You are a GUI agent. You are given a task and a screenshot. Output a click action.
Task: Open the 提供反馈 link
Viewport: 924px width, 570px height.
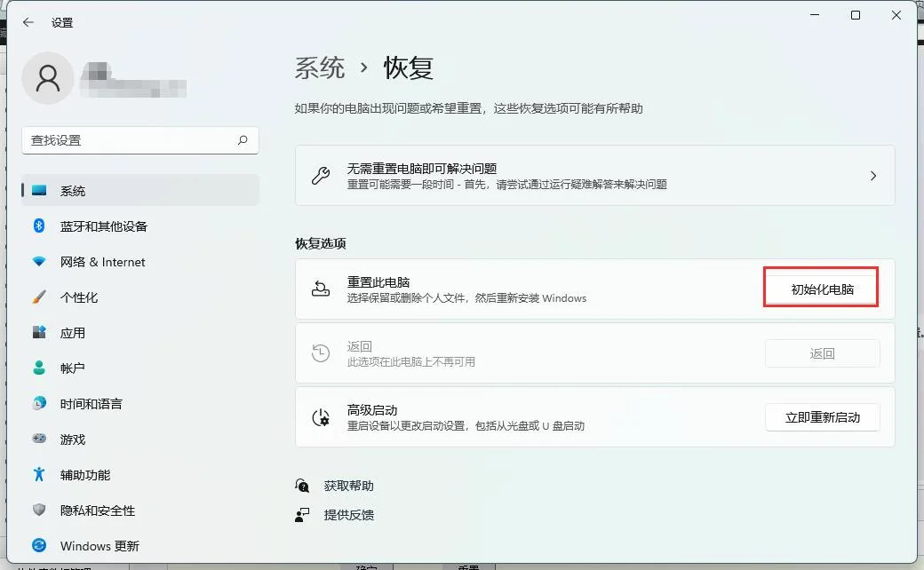pos(348,514)
